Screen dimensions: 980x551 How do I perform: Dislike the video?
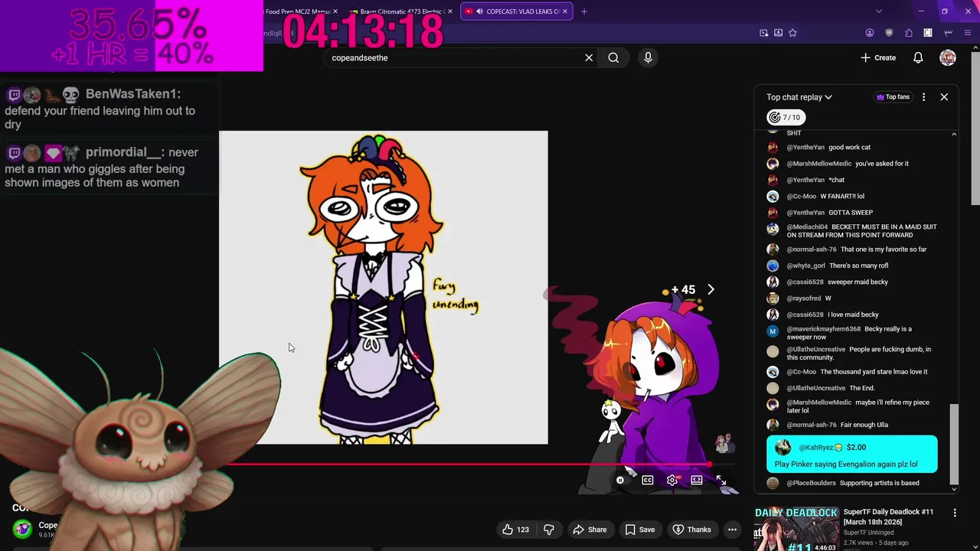(x=549, y=530)
